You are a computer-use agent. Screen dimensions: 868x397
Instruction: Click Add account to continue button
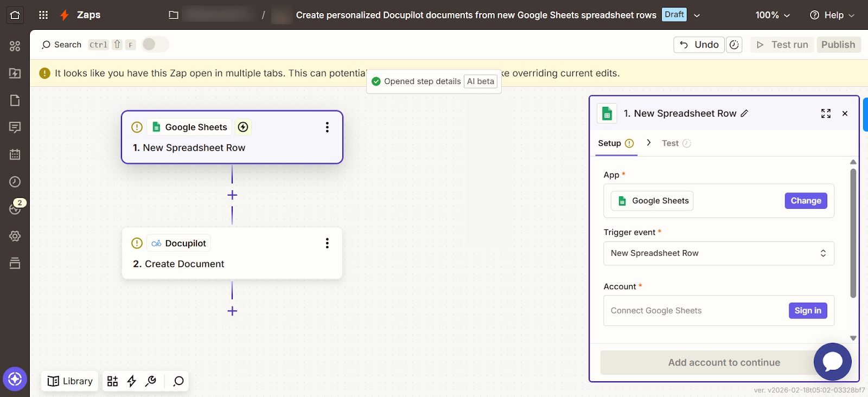click(724, 362)
